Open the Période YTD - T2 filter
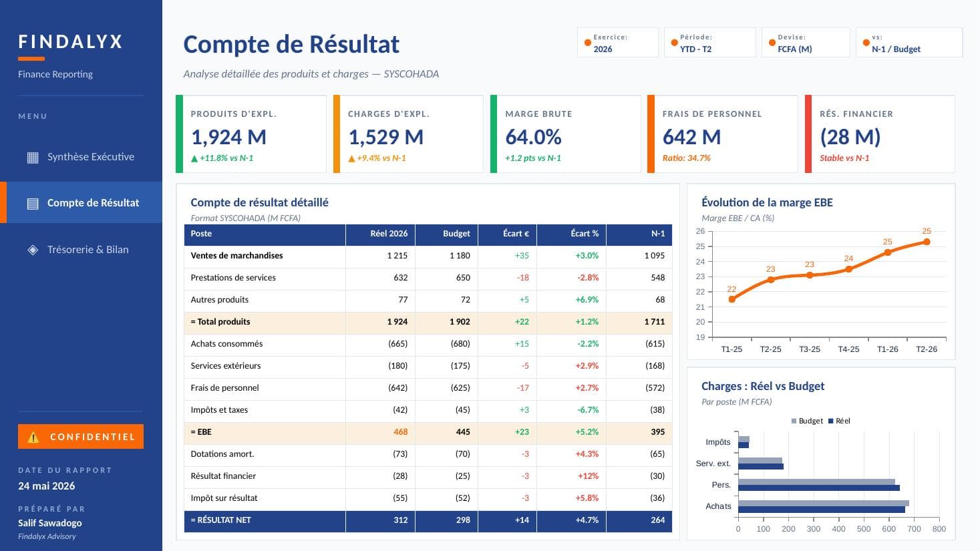Screen dimensions: 980x551 click(x=709, y=42)
